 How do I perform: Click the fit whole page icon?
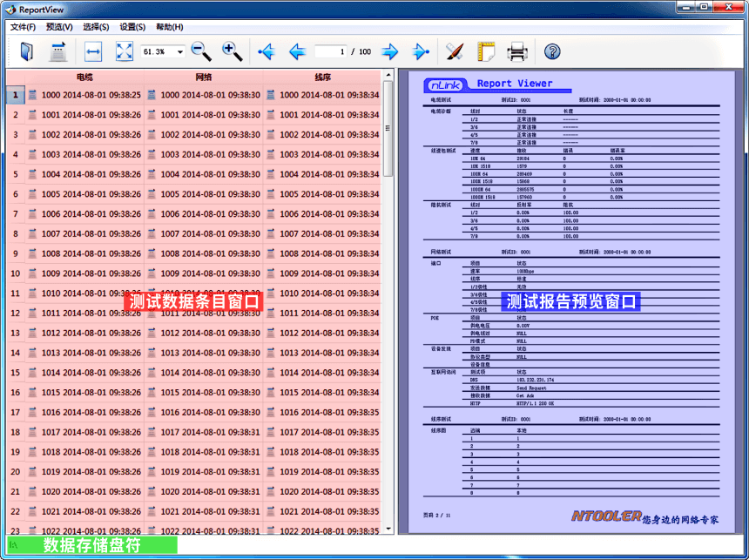(124, 51)
